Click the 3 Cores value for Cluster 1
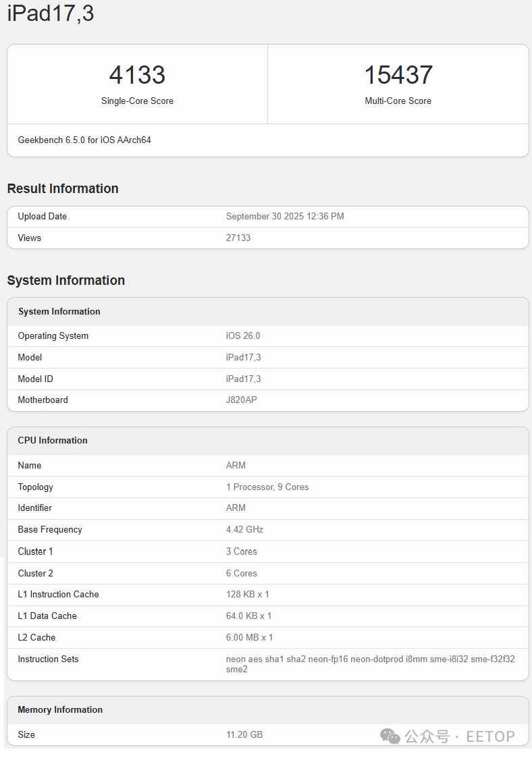The width and height of the screenshot is (532, 758). click(241, 551)
